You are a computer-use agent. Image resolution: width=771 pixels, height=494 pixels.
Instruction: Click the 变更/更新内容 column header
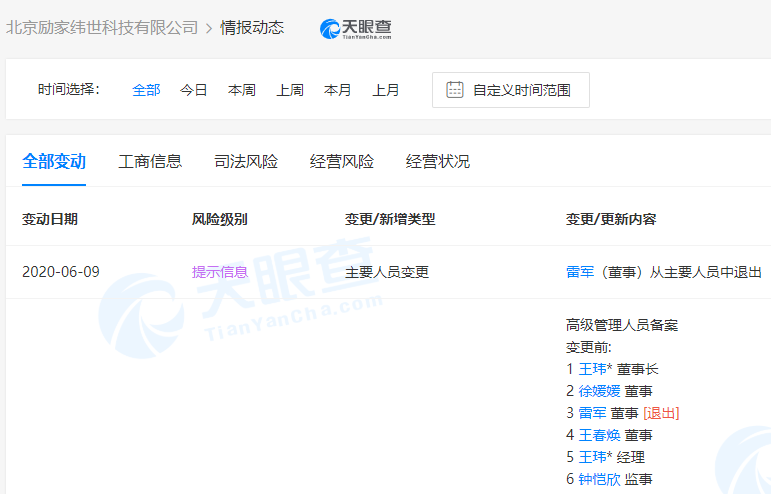coord(611,219)
